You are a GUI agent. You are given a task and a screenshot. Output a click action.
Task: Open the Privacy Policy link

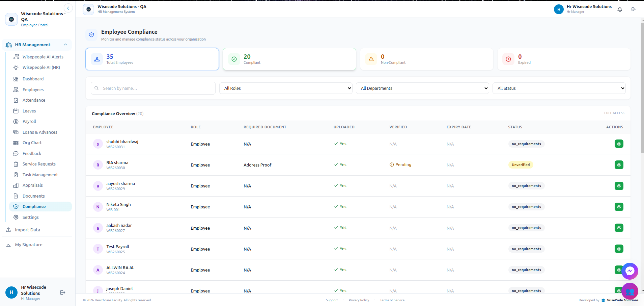pyautogui.click(x=359, y=300)
